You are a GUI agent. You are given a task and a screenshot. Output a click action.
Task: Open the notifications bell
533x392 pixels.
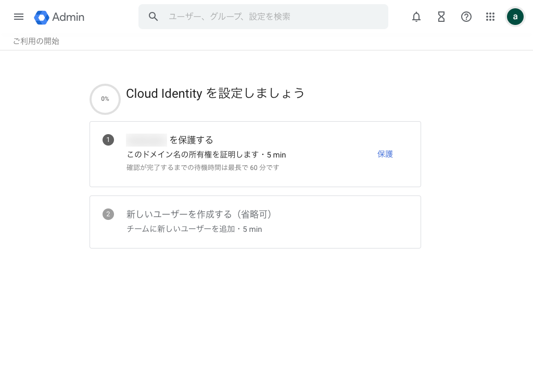pos(416,17)
